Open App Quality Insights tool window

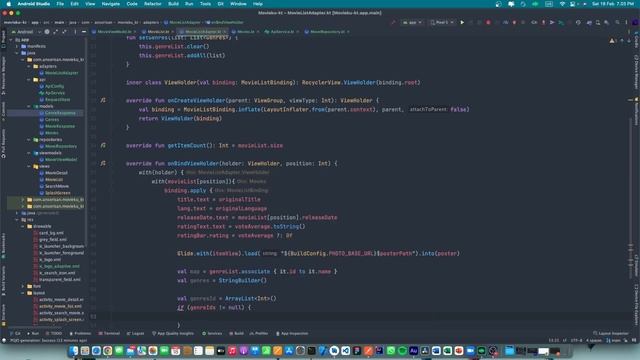click(173, 333)
